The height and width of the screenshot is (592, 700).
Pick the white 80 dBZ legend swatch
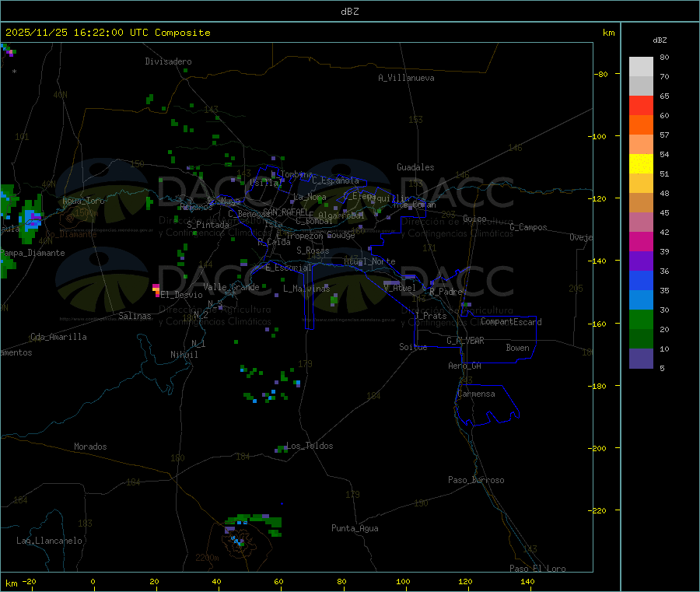(x=641, y=67)
